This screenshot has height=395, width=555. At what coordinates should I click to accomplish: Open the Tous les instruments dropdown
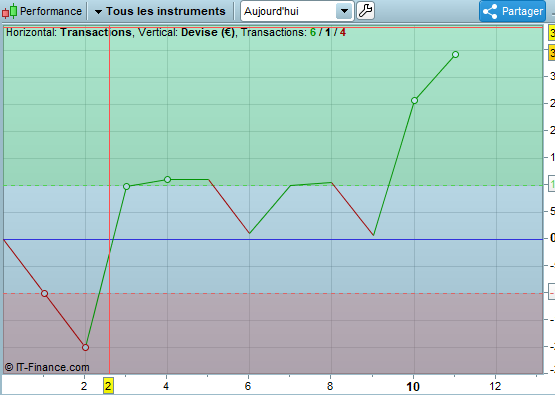pos(160,11)
